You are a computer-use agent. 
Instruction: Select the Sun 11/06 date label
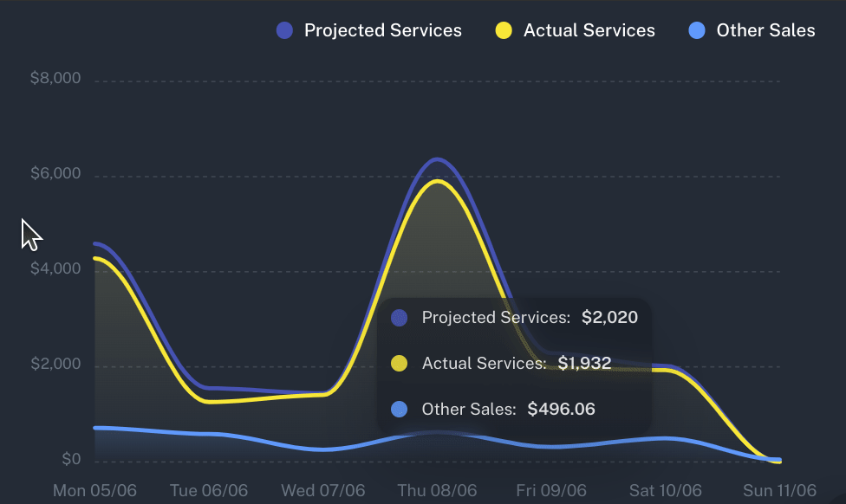[779, 491]
